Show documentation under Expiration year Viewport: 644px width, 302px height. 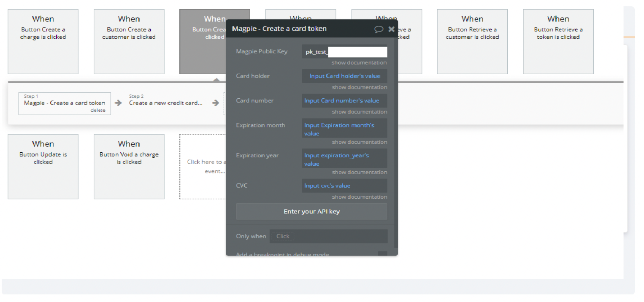click(359, 173)
